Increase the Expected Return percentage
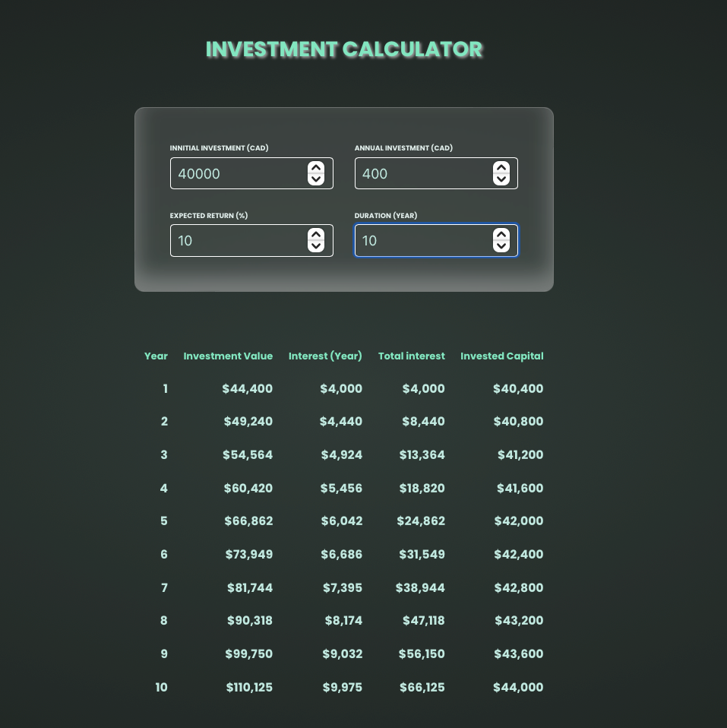The width and height of the screenshot is (727, 728). (x=316, y=234)
